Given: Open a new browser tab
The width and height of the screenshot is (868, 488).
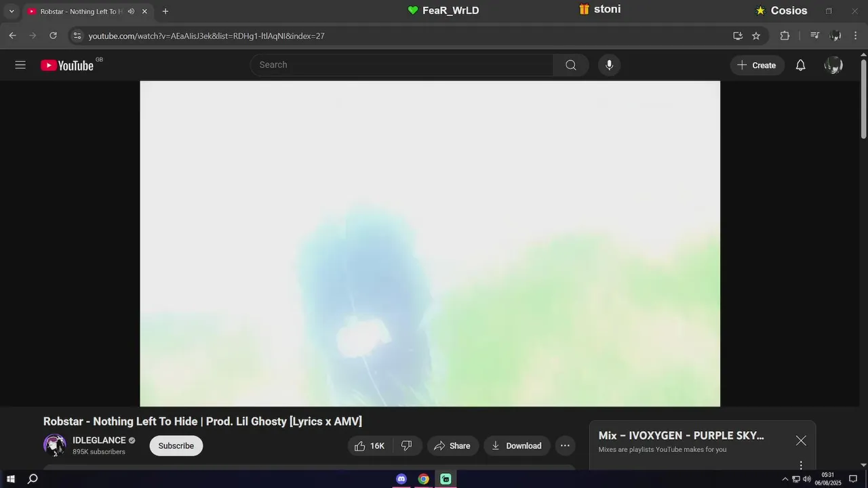Looking at the screenshot, I should coord(165,12).
